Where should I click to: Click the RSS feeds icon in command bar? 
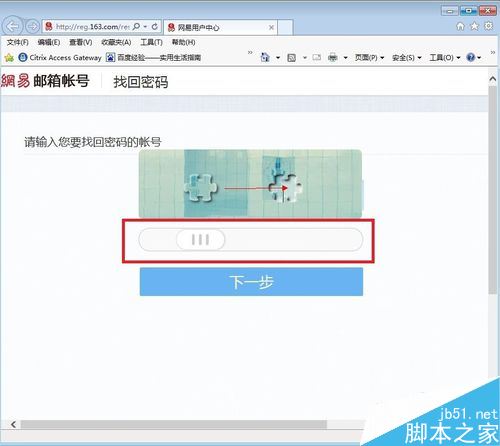pyautogui.click(x=292, y=58)
